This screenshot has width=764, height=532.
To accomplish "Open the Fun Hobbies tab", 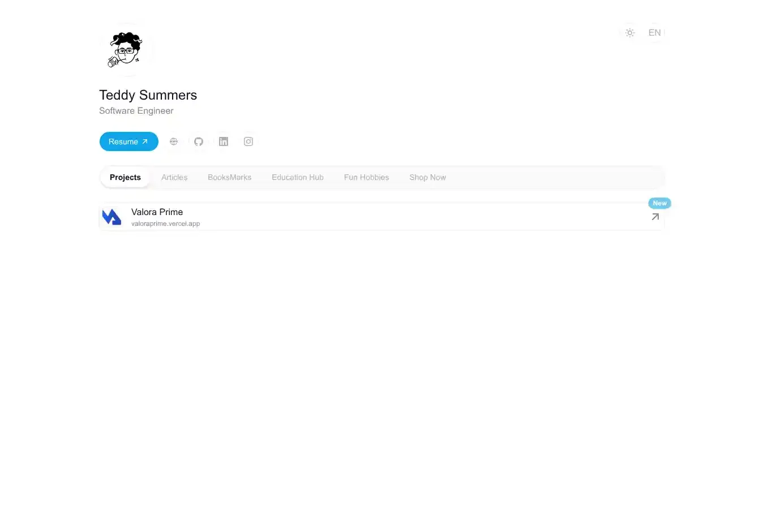I will pyautogui.click(x=367, y=177).
